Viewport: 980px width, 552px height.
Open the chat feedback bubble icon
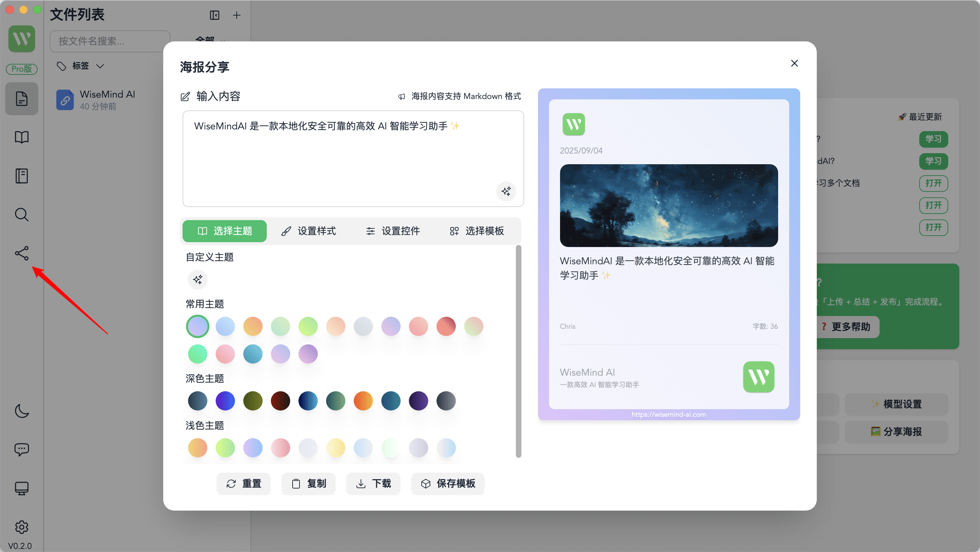22,450
